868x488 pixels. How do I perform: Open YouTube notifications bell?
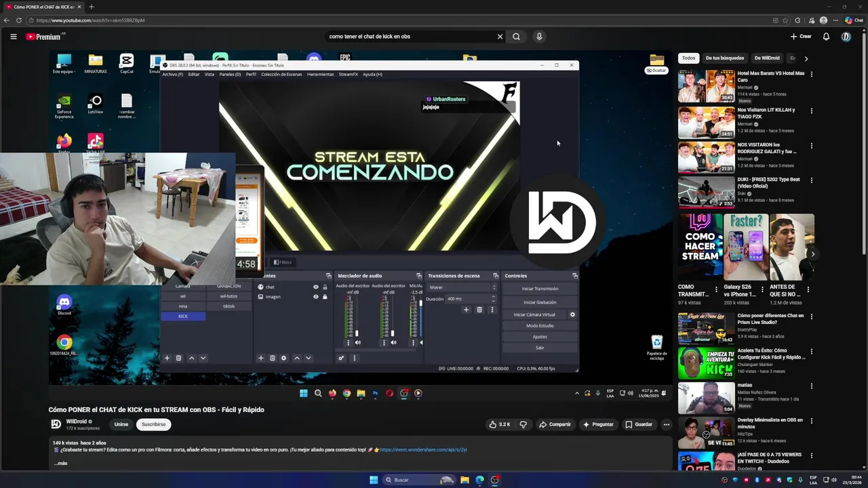pyautogui.click(x=826, y=37)
